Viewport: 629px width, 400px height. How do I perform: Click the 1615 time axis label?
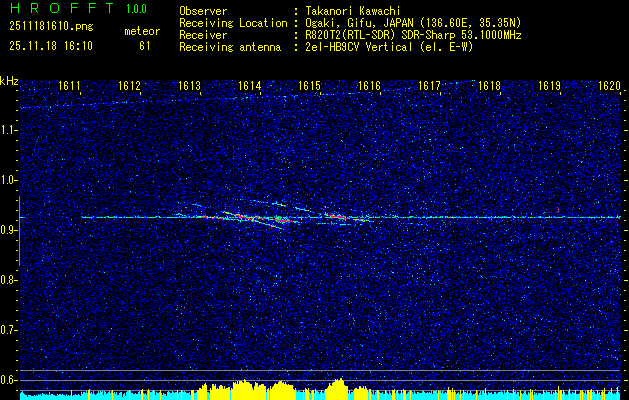[x=309, y=85]
